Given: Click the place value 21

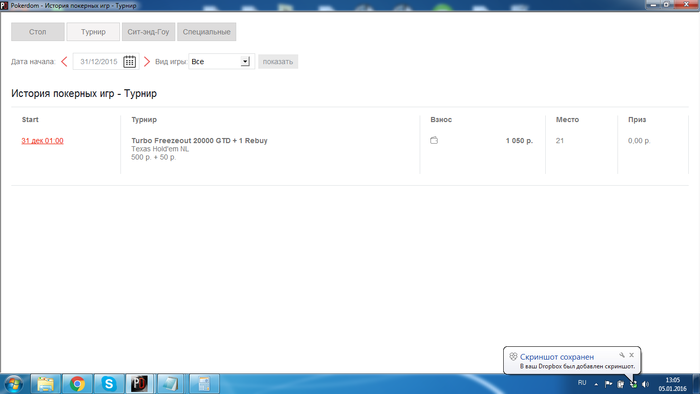Looking at the screenshot, I should click(x=560, y=141).
